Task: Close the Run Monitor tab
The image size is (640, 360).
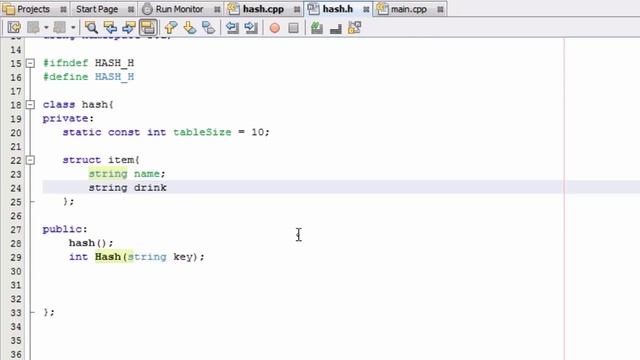Action: point(217,9)
